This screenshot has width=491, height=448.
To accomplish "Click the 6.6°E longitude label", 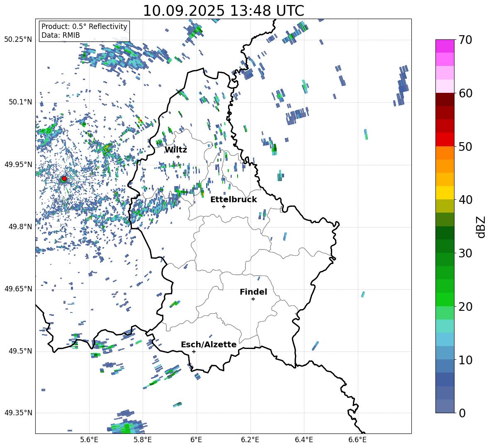I will [x=357, y=440].
